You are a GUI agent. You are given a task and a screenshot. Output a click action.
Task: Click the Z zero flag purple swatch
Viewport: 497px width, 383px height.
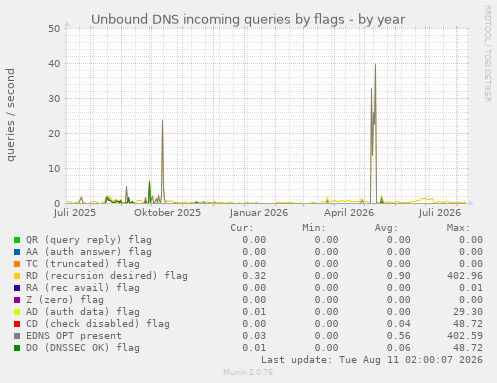(17, 300)
